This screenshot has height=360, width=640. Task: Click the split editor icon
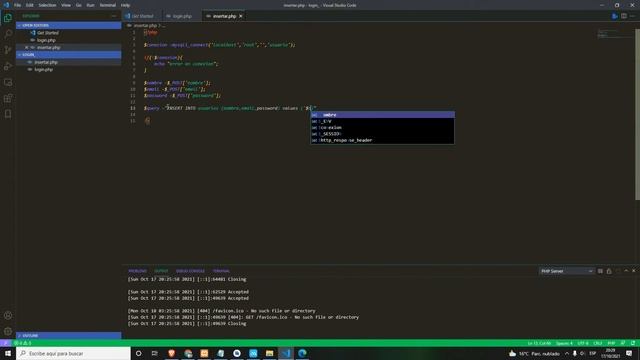[624, 16]
